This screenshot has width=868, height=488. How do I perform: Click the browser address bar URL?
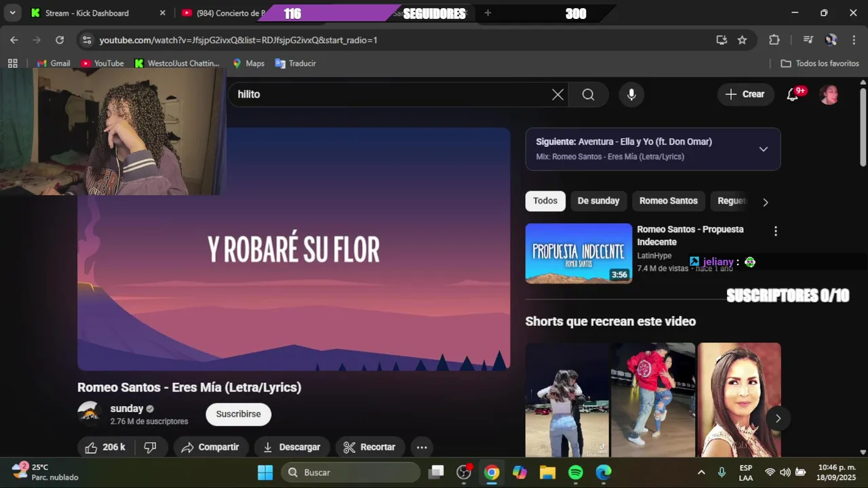click(238, 40)
